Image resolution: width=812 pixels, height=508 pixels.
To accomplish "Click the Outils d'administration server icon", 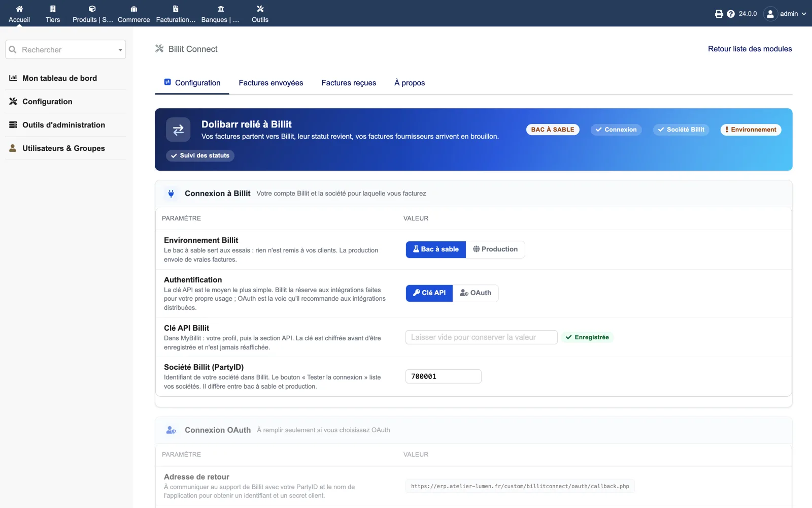I will (x=13, y=125).
